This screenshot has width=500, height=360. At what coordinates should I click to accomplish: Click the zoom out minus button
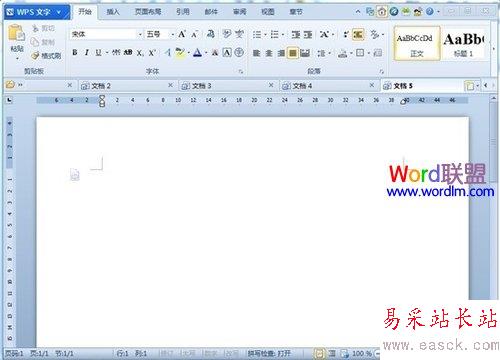click(377, 353)
